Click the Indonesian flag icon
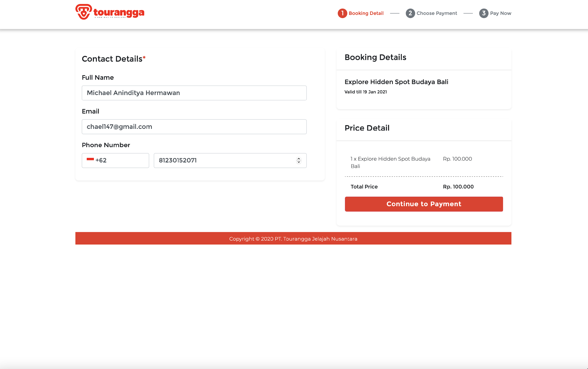This screenshot has height=369, width=588. (90, 159)
